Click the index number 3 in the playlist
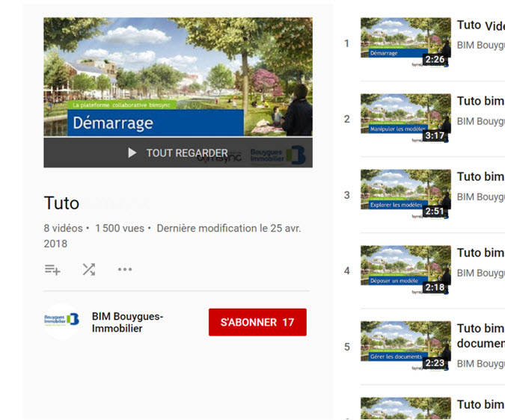 346,195
